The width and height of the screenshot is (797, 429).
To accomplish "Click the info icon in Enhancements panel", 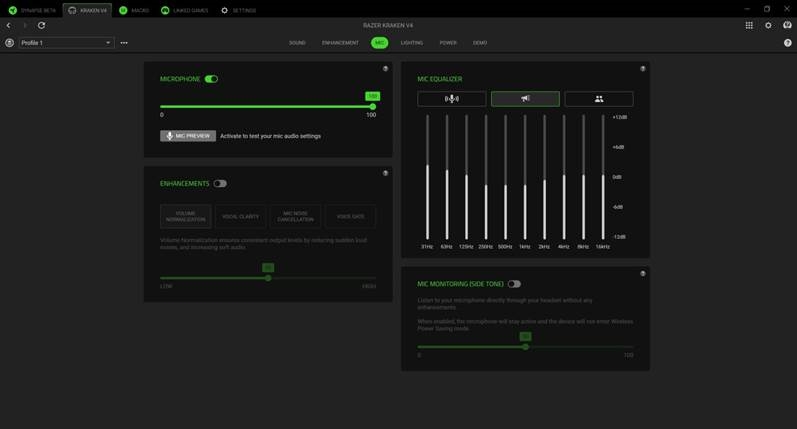I will (x=385, y=173).
